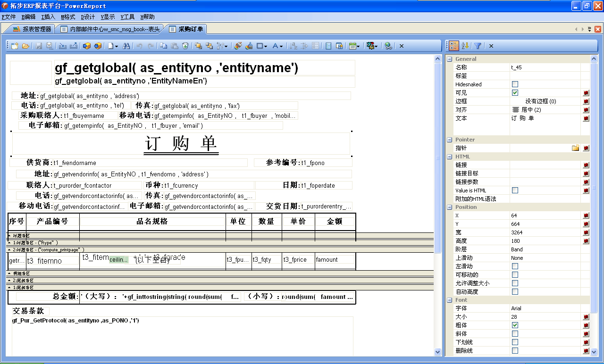
Task: Click the 指针 pointer folder button
Action: pyautogui.click(x=575, y=148)
